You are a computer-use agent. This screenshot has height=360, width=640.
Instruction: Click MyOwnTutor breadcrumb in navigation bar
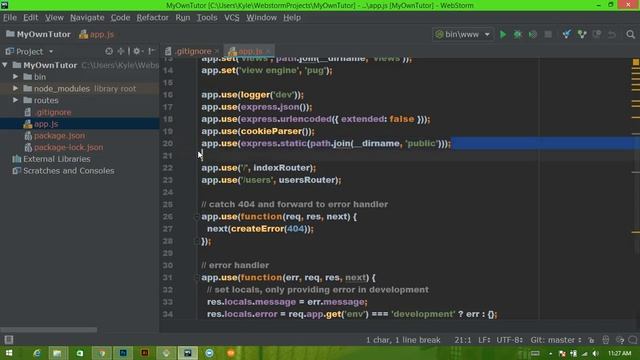click(38, 35)
